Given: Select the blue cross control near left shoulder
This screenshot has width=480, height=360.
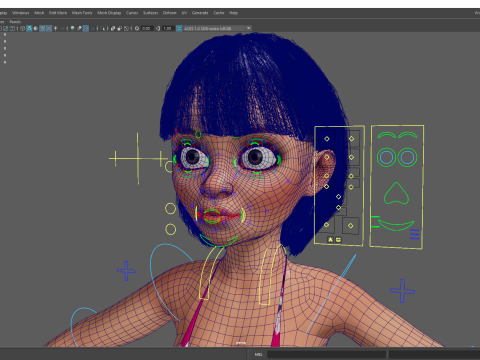Looking at the screenshot, I should pyautogui.click(x=126, y=271).
